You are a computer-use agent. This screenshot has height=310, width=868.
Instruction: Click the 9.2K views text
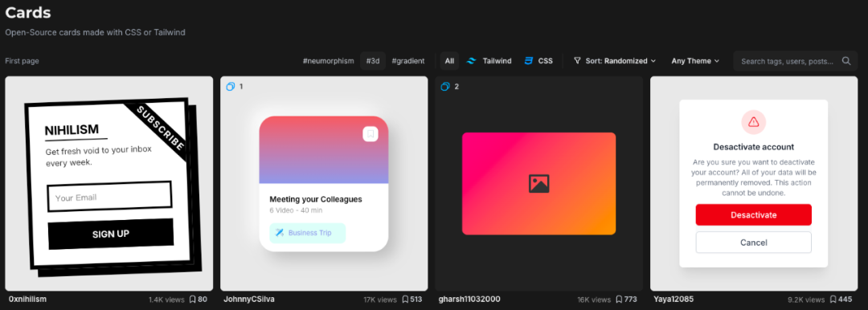click(806, 300)
